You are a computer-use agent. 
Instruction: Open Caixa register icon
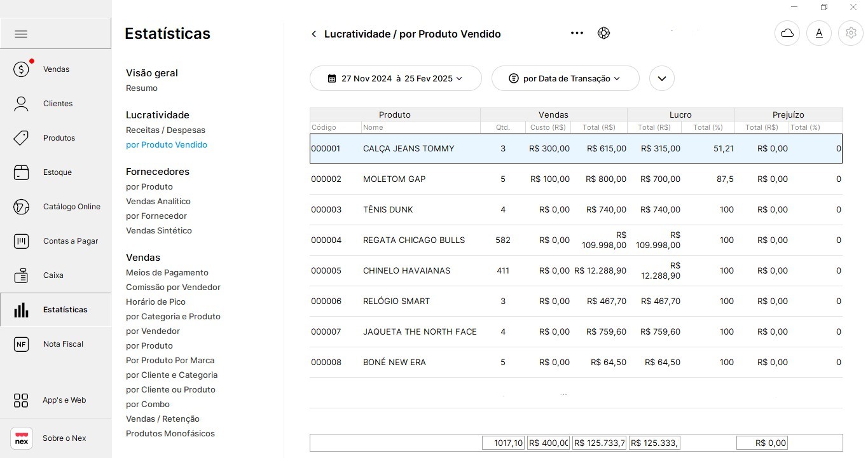pyautogui.click(x=22, y=275)
